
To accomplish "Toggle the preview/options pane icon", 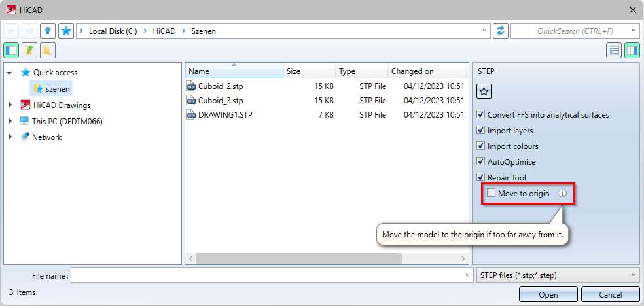I will click(632, 50).
